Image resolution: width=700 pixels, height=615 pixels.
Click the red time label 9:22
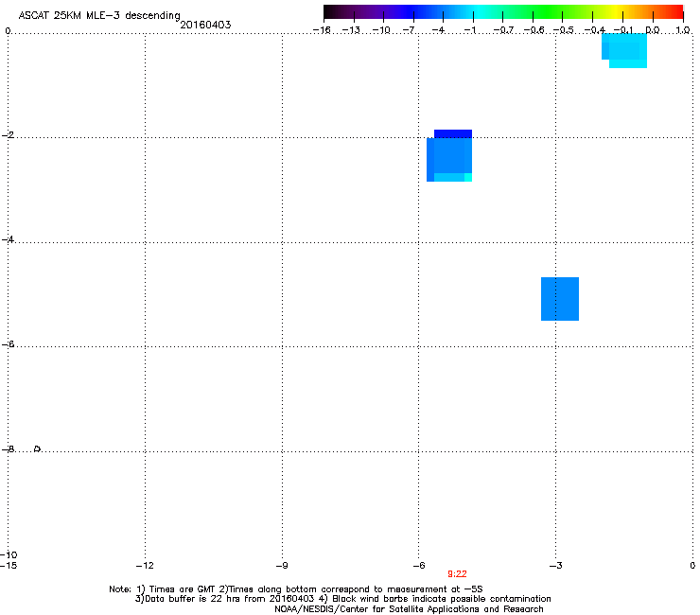(457, 574)
